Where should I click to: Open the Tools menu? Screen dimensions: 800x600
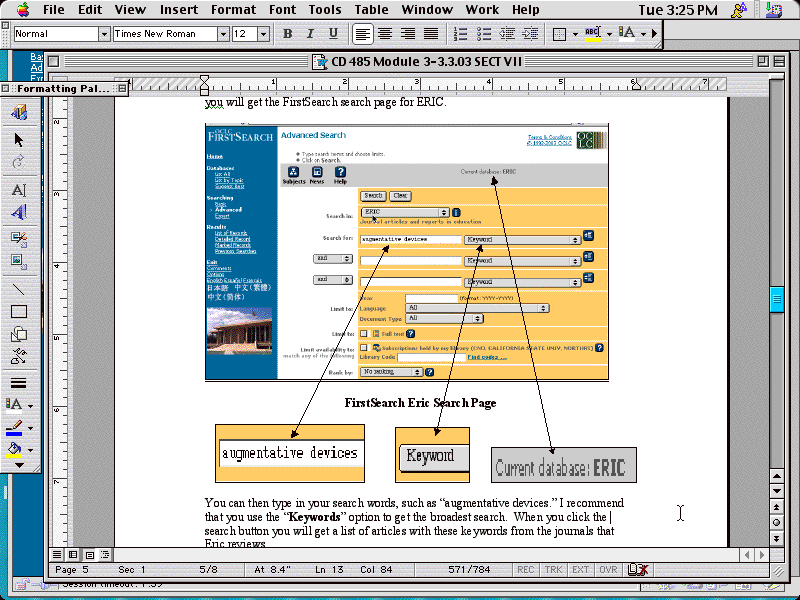[324, 10]
